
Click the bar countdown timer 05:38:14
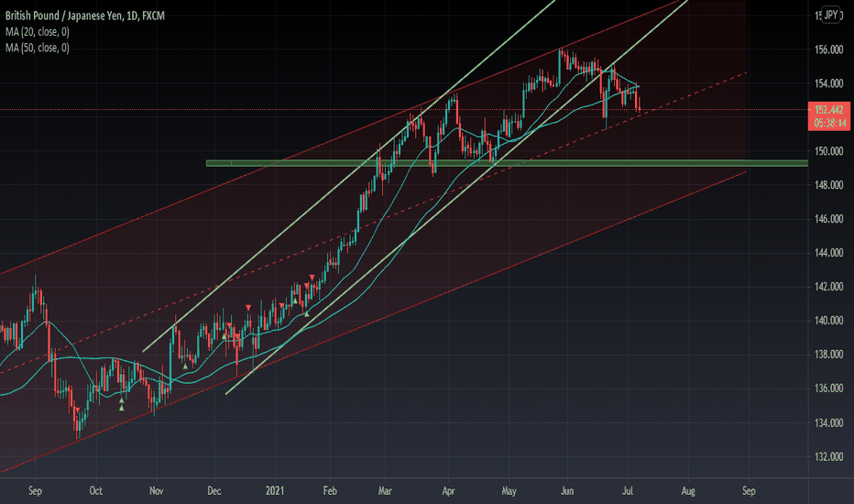tap(829, 123)
